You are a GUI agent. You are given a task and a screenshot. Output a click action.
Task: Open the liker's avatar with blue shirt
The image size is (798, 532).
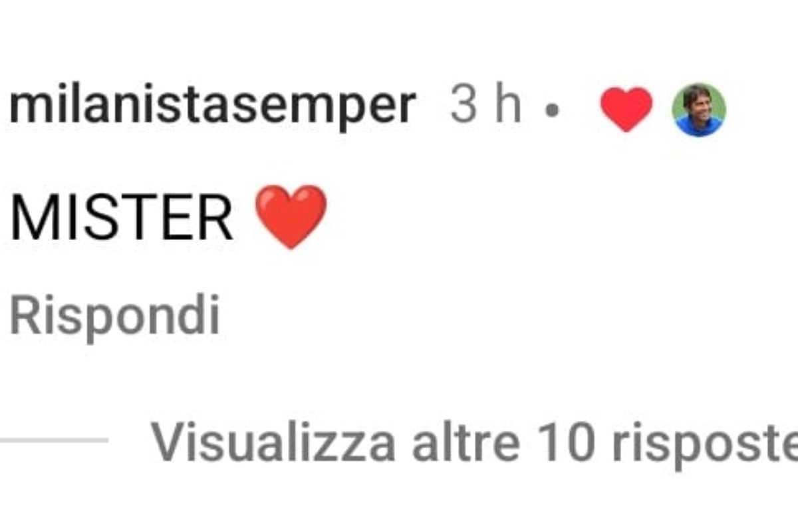click(x=699, y=110)
